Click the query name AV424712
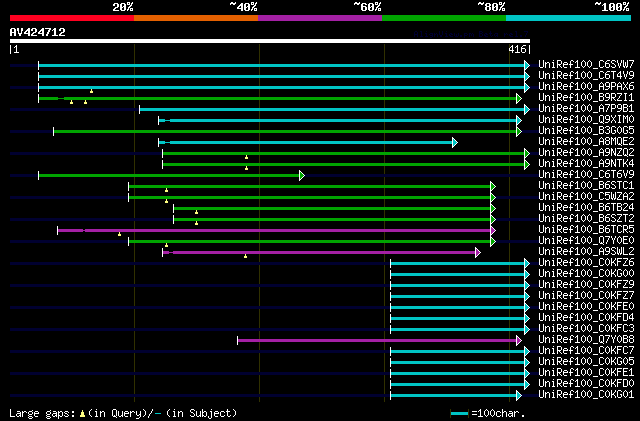 coord(38,32)
